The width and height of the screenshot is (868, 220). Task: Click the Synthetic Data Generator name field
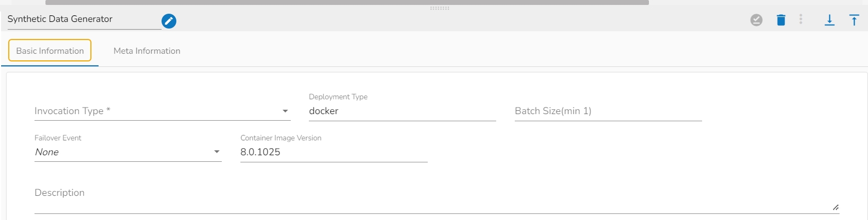82,19
